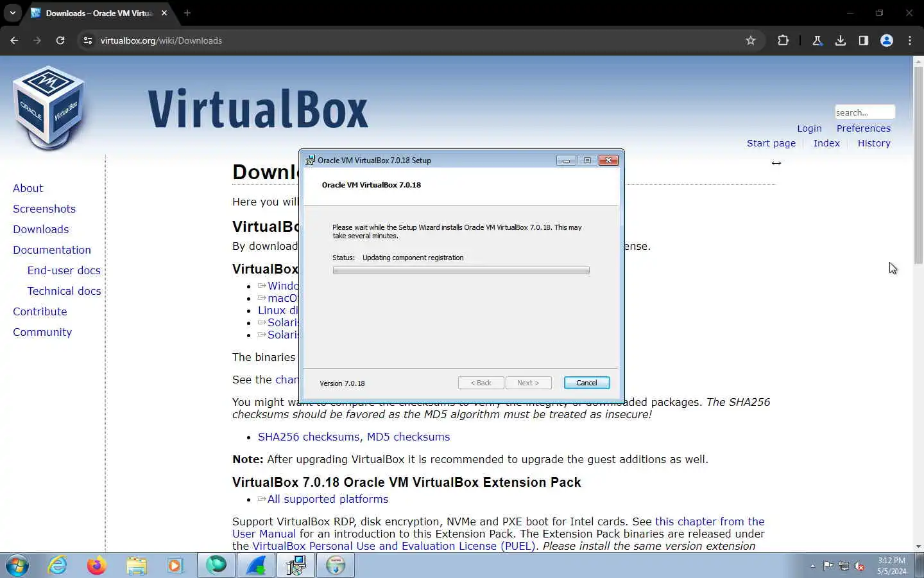Launch Internet Explorer from the taskbar
924x578 pixels.
pyautogui.click(x=58, y=565)
